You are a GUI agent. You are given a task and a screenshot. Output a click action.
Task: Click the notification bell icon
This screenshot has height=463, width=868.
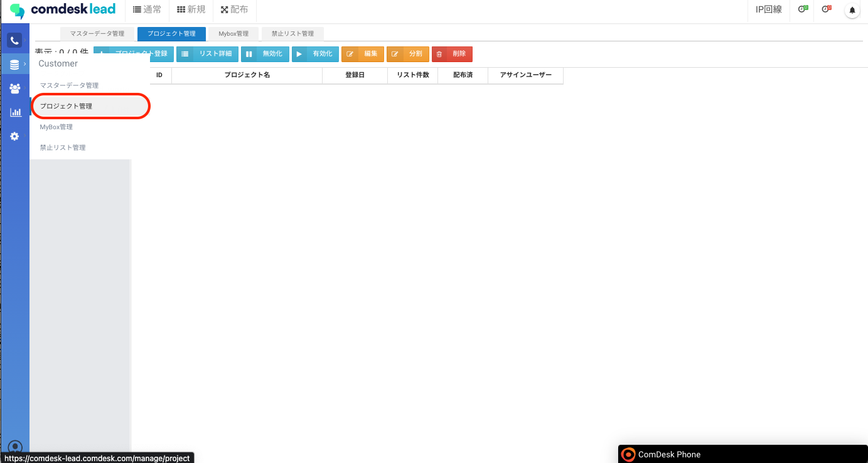pyautogui.click(x=852, y=10)
